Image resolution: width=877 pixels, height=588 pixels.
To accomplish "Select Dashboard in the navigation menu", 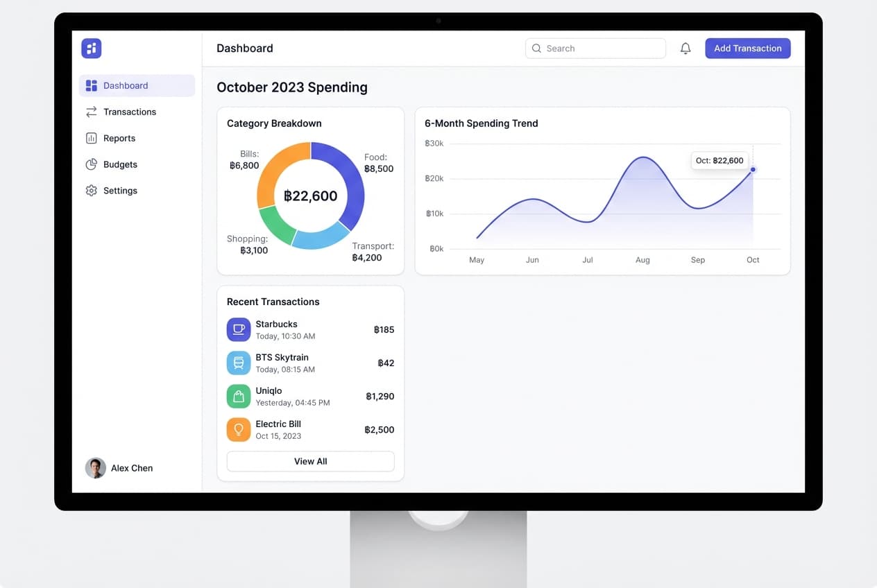I will coord(125,85).
